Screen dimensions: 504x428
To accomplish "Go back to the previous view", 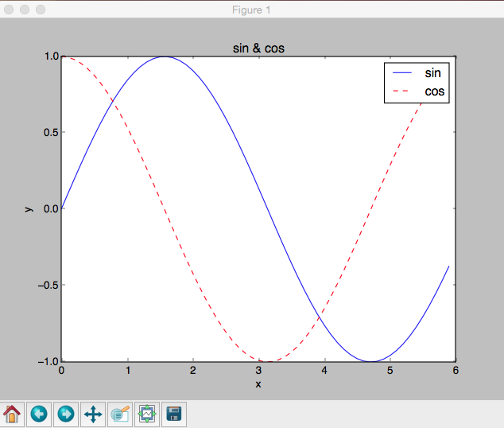I will [39, 414].
